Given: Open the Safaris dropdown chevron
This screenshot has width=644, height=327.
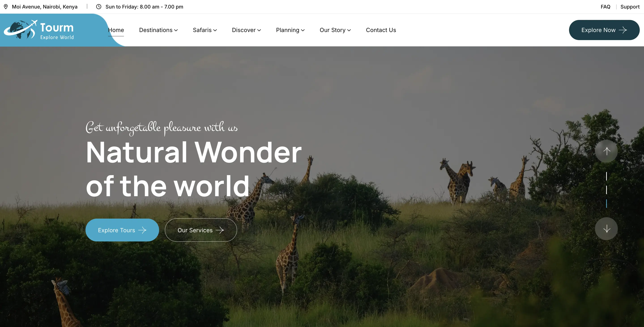Looking at the screenshot, I should point(215,30).
